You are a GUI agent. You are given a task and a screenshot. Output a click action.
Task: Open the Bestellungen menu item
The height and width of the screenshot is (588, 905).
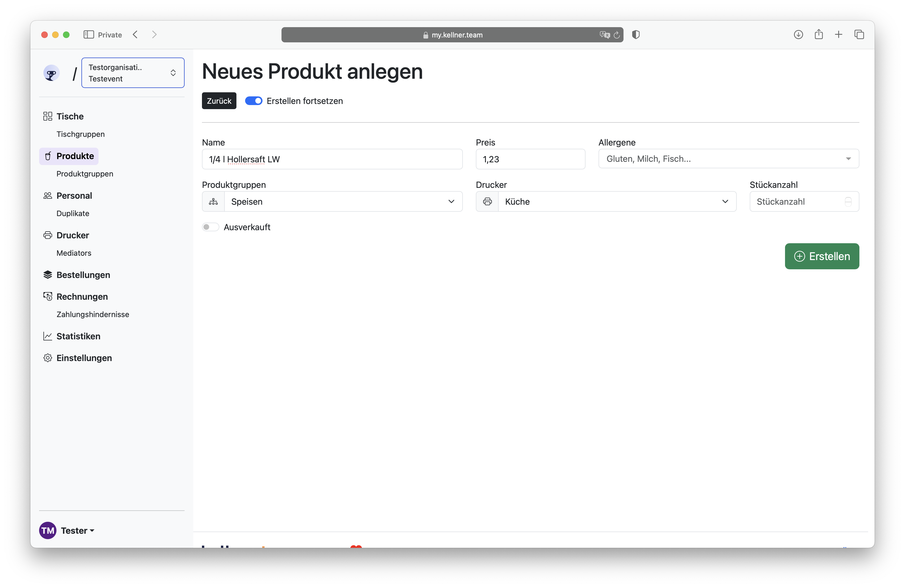click(83, 275)
